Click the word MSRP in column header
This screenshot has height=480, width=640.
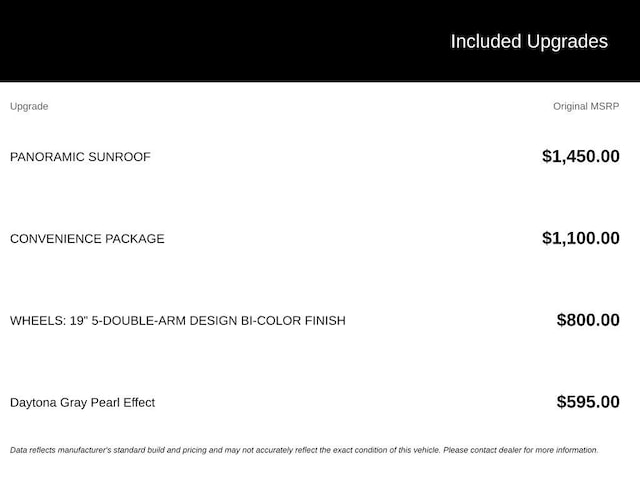[x=605, y=106]
